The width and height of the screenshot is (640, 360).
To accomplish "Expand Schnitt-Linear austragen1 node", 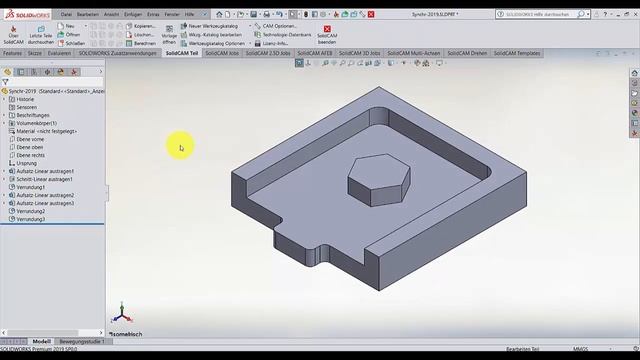I will [4, 179].
